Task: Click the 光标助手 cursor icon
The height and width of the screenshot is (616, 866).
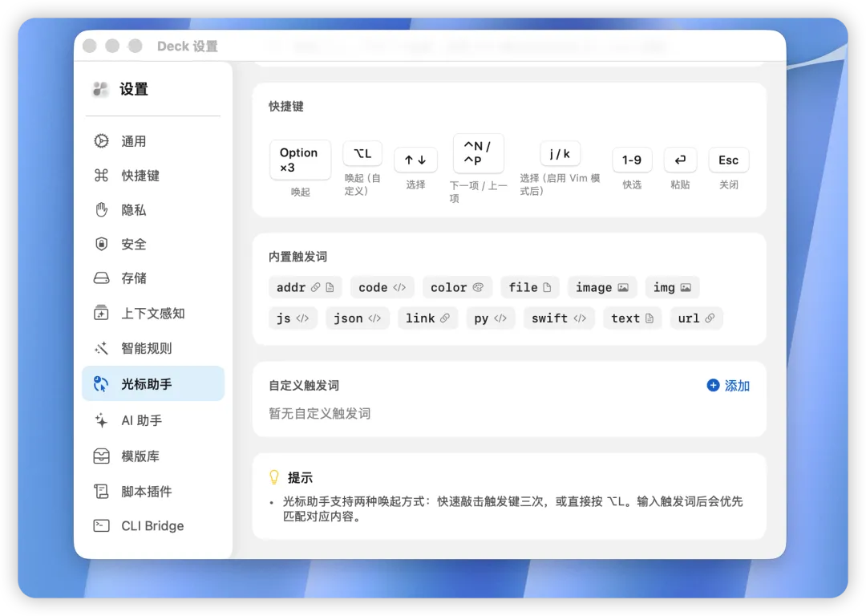Action: pos(101,384)
